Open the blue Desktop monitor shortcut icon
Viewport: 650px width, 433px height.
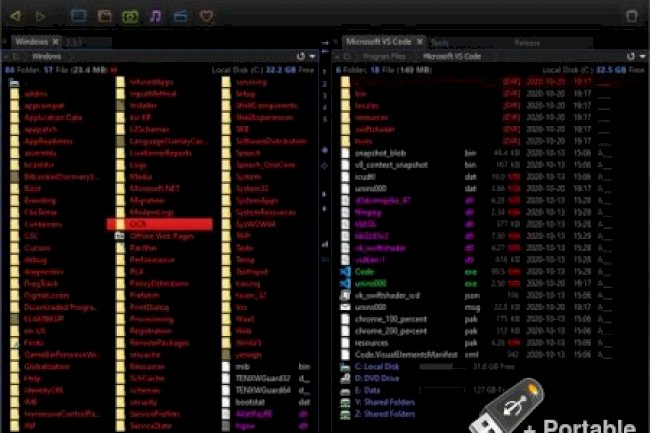coord(78,16)
